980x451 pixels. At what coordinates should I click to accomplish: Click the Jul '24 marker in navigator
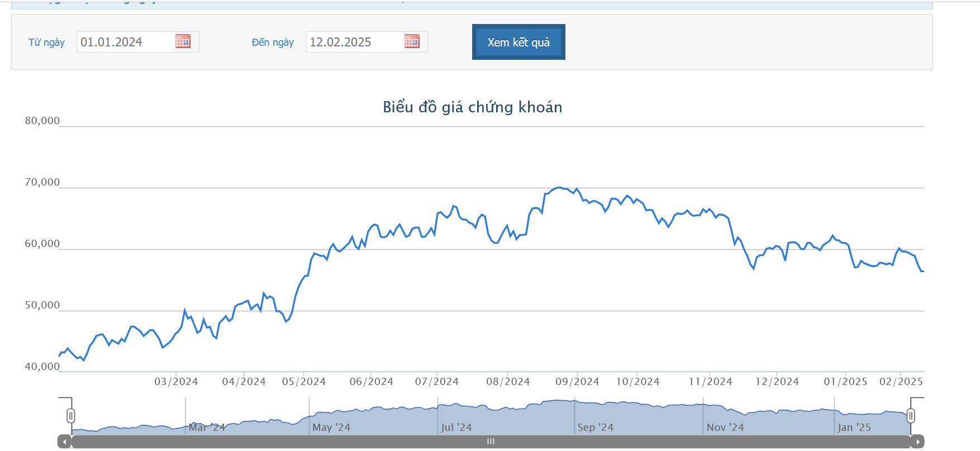tap(456, 428)
